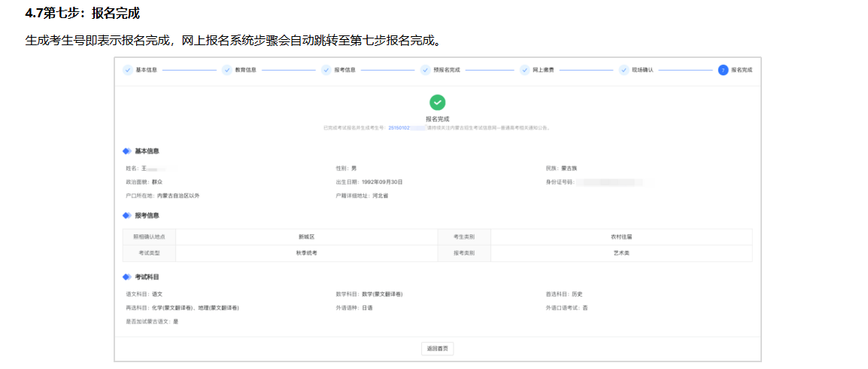This screenshot has width=868, height=369.
Task: Click the 4.7第七步：报名完成 heading
Action: [83, 14]
